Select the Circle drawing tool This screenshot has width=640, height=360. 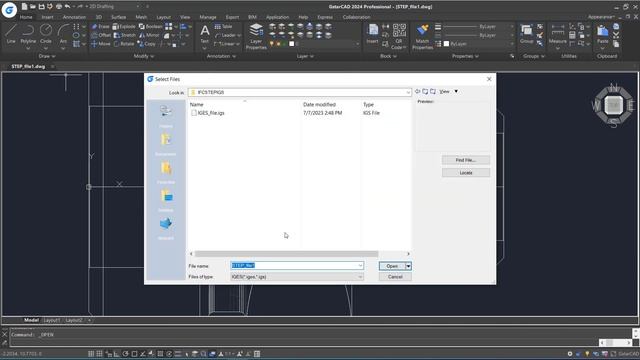(46, 34)
